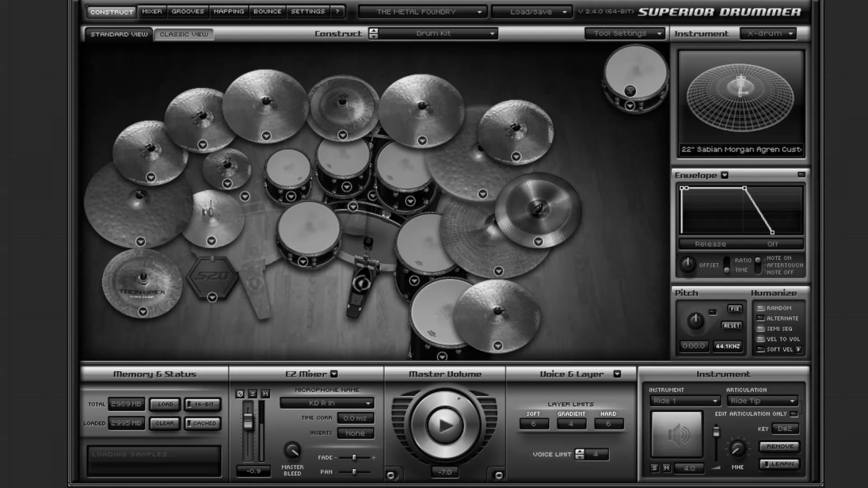Screen dimensions: 868x488
Task: Expand the Envelope panel menu arrow
Action: [724, 175]
